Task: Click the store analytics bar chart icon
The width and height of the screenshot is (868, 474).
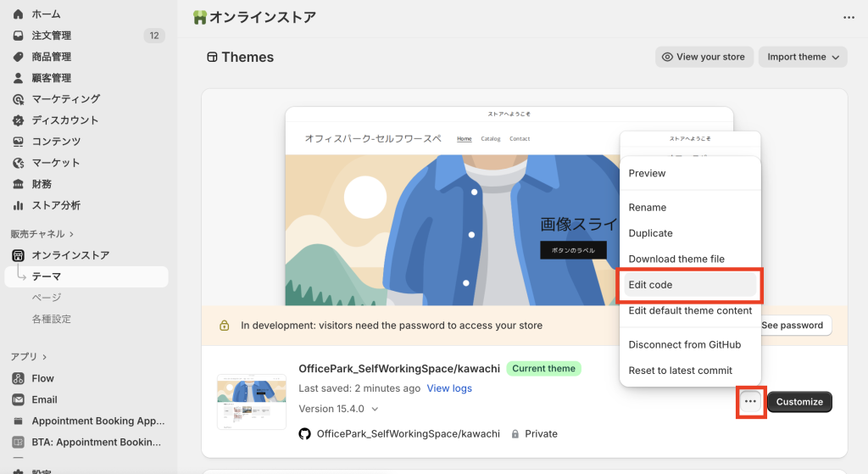Action: pyautogui.click(x=18, y=205)
